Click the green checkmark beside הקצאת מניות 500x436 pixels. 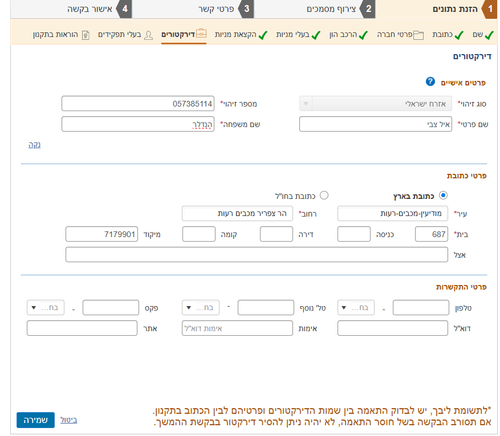263,35
